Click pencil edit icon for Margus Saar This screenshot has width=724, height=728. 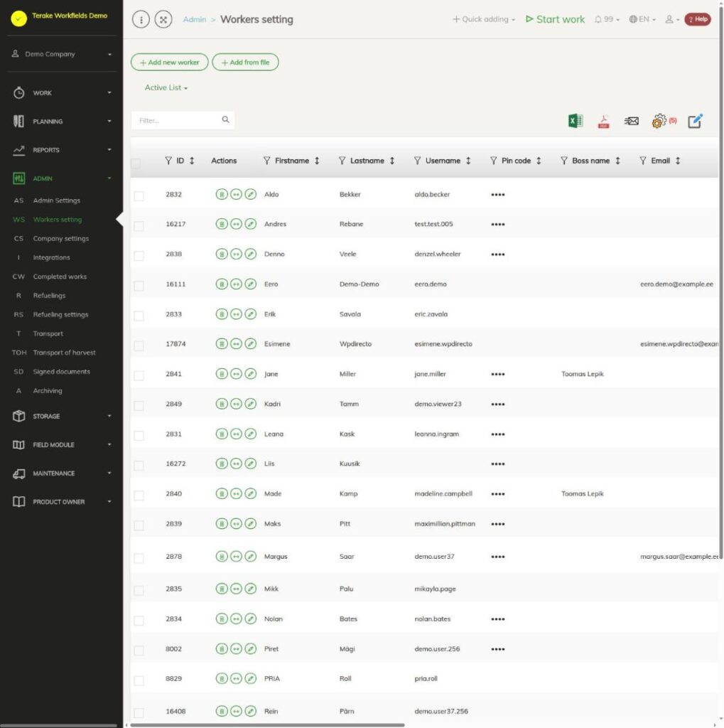point(251,556)
